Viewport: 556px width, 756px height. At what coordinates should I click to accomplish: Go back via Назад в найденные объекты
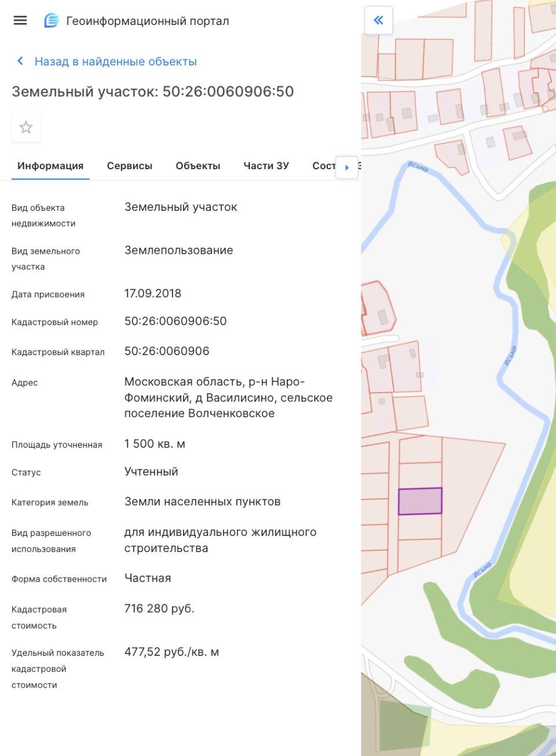tap(115, 61)
